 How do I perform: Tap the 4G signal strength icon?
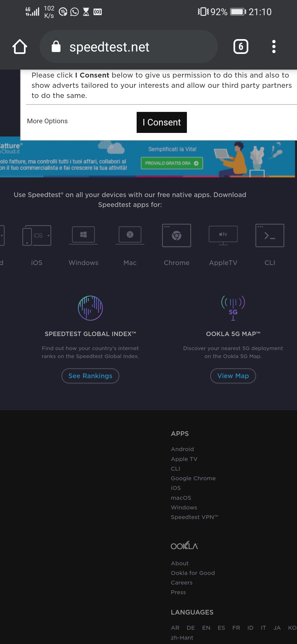point(32,12)
